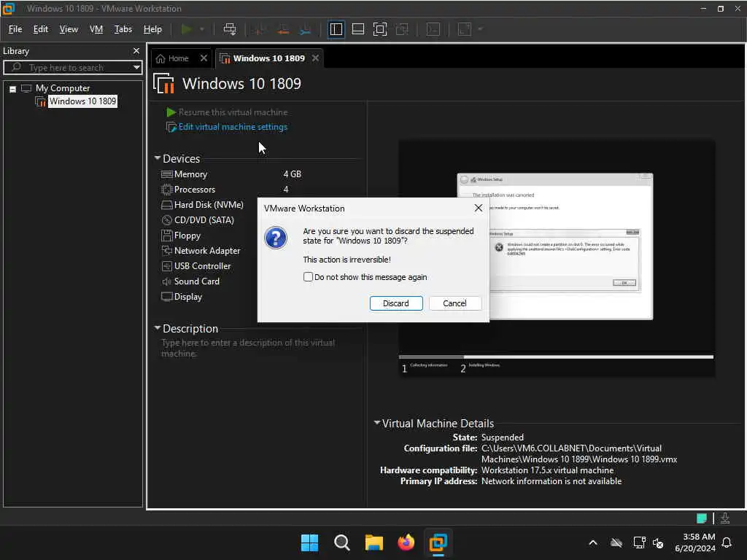747x560 pixels.
Task: Open the Help menu
Action: pyautogui.click(x=152, y=29)
